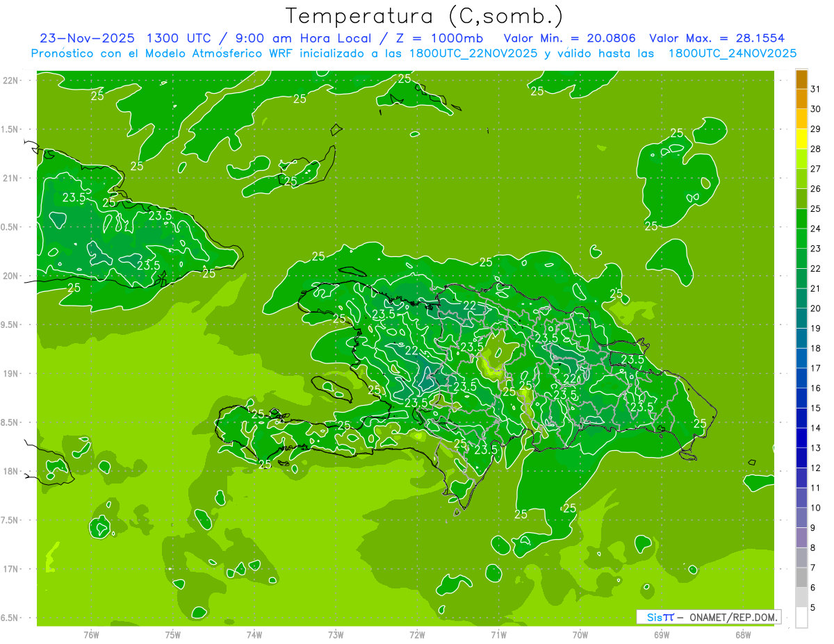Pick the orange swatch between 30 and 31
The height and width of the screenshot is (644, 834).
[x=801, y=99]
